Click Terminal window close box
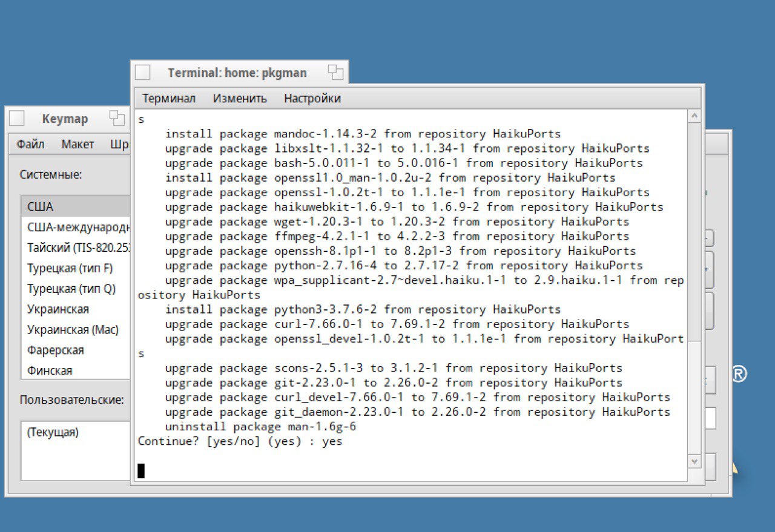This screenshot has width=775, height=532. 142,73
